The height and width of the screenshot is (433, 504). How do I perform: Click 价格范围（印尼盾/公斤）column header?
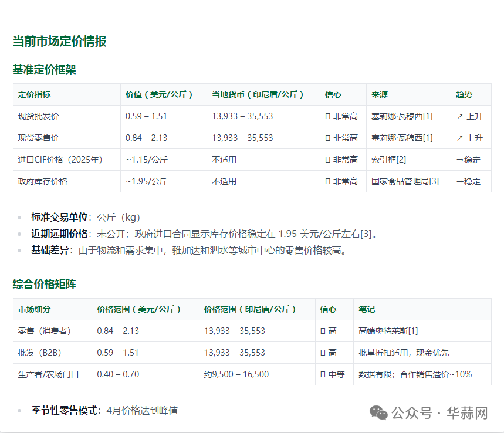point(250,309)
